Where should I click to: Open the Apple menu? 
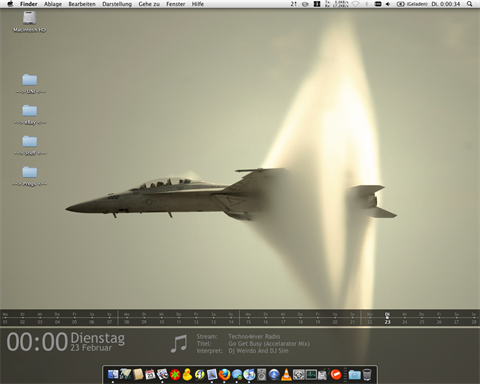pyautogui.click(x=10, y=4)
